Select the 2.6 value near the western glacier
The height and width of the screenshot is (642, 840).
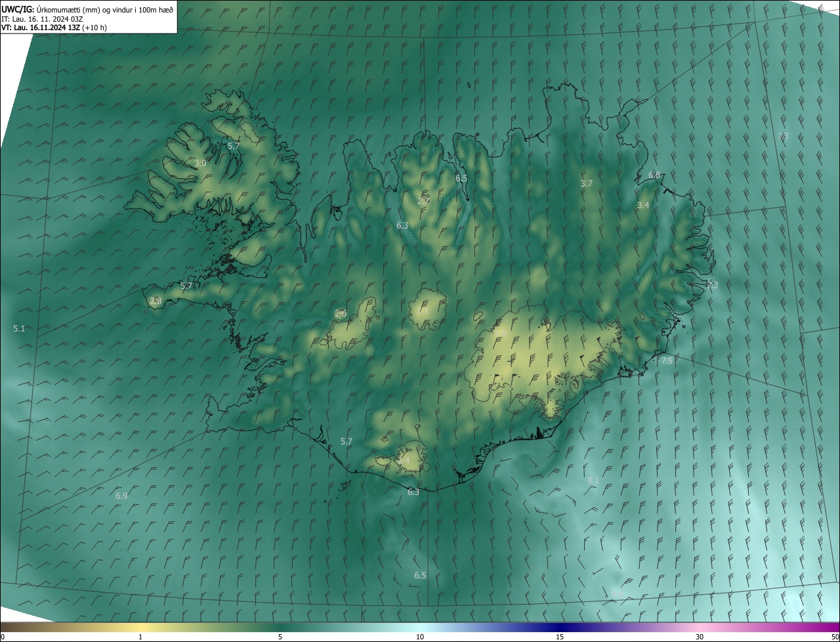[341, 314]
